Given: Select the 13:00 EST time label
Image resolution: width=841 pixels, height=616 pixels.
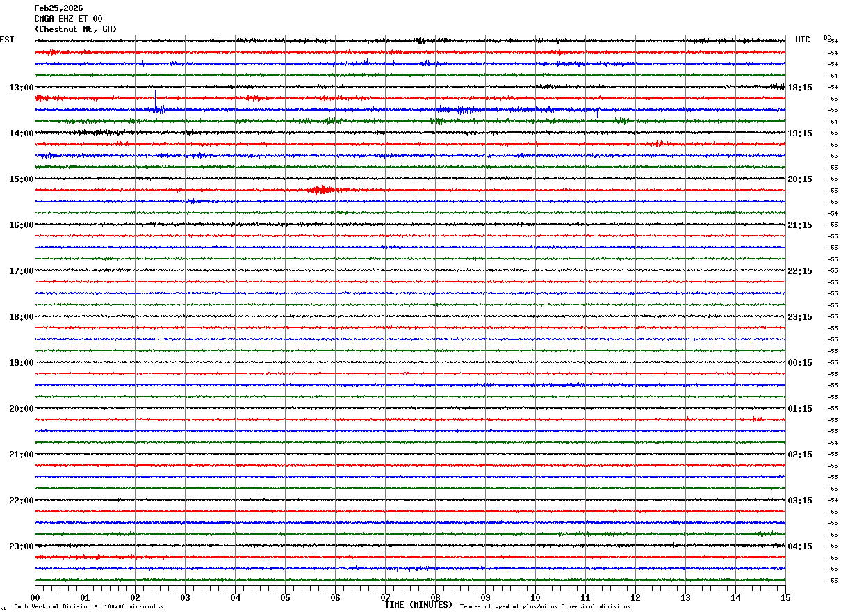Looking at the screenshot, I should tap(21, 88).
